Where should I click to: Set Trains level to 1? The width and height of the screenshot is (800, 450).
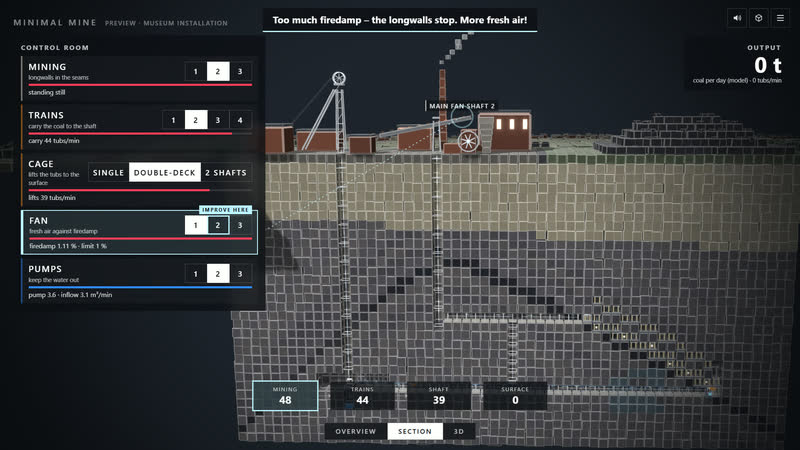point(173,120)
